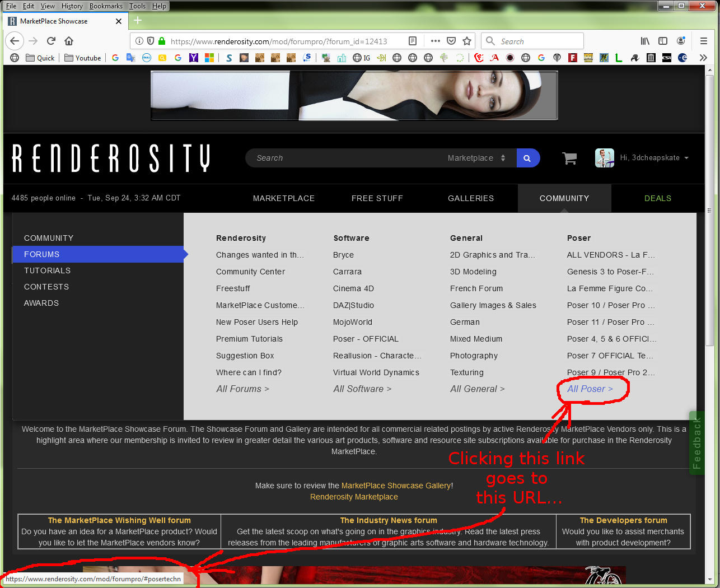Image resolution: width=720 pixels, height=588 pixels.
Task: Open the green DEALS navigation tab
Action: click(x=658, y=198)
